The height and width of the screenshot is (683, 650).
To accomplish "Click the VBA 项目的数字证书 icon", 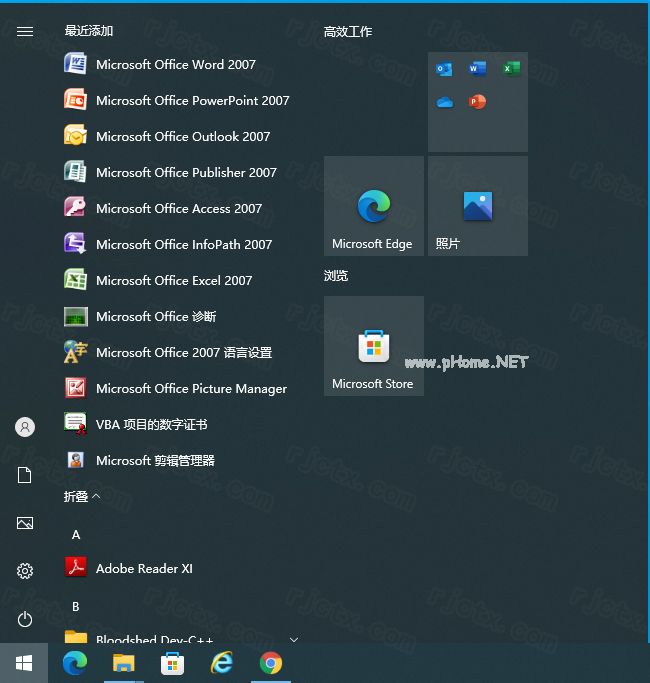I will (75, 424).
